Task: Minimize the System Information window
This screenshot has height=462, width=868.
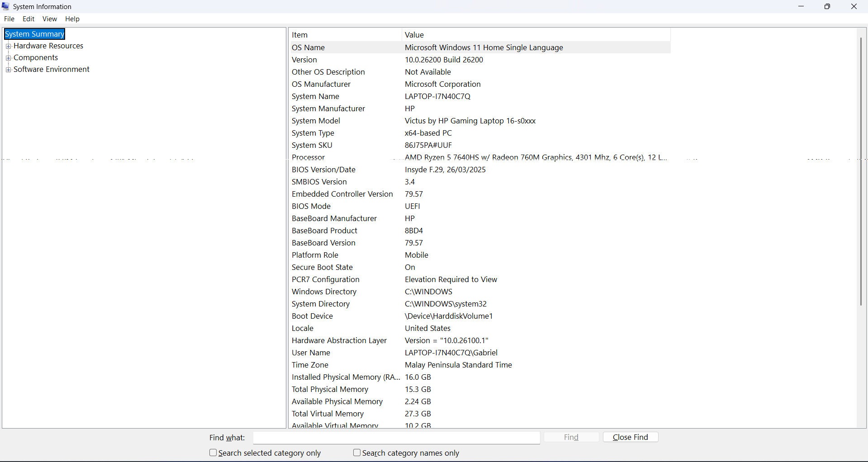Action: (801, 6)
